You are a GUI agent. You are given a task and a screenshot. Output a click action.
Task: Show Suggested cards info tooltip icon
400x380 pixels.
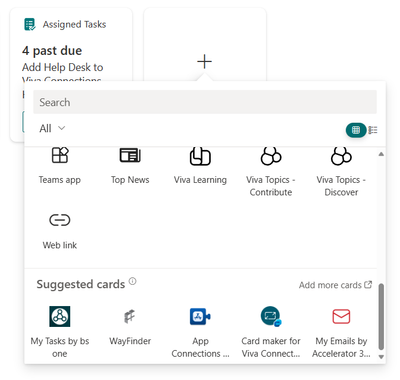click(x=133, y=281)
